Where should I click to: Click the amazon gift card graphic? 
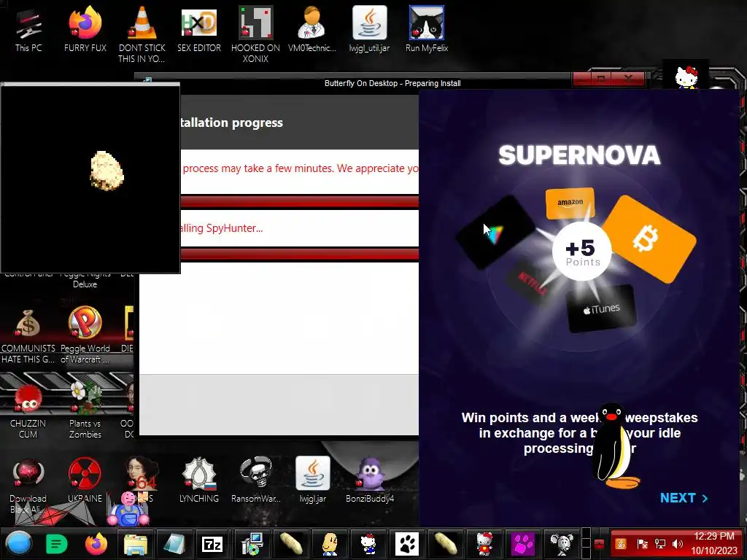click(570, 203)
